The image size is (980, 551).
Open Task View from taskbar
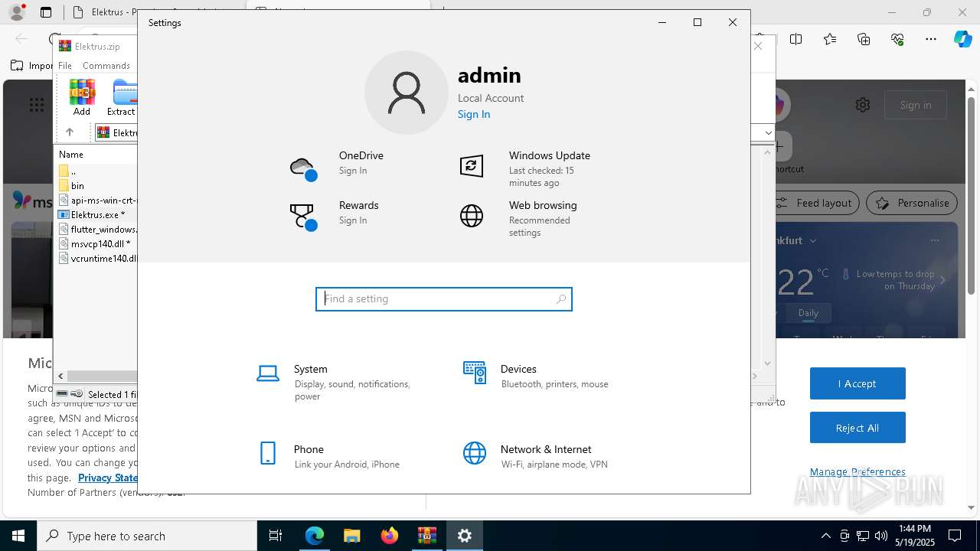coord(276,536)
